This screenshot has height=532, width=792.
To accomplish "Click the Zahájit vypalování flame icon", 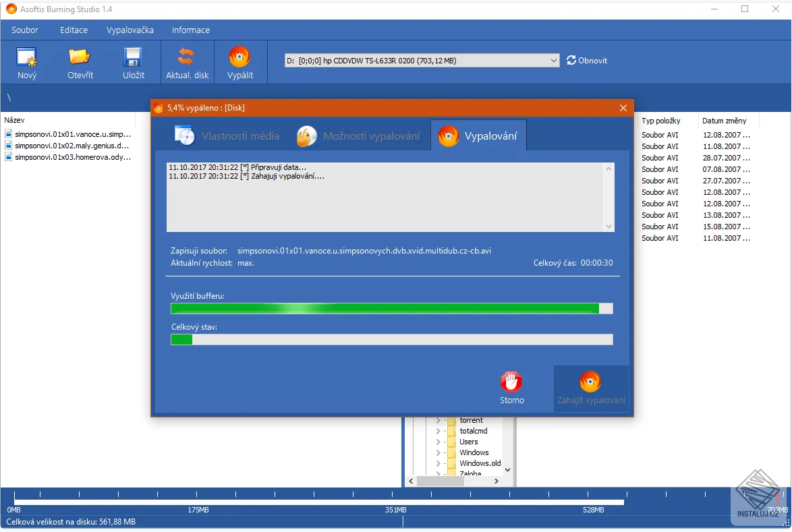I will pyautogui.click(x=590, y=382).
